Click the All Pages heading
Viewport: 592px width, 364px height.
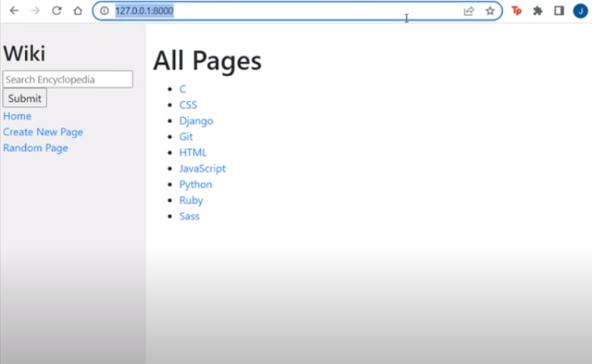click(207, 60)
